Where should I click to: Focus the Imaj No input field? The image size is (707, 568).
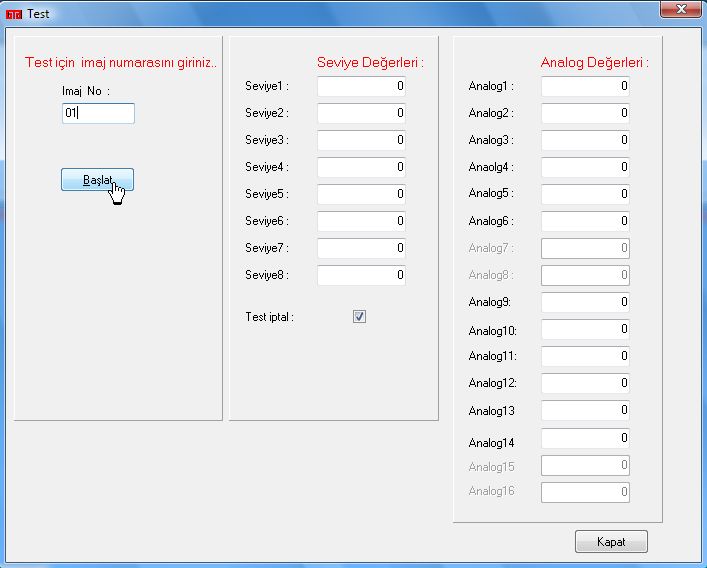(x=98, y=113)
